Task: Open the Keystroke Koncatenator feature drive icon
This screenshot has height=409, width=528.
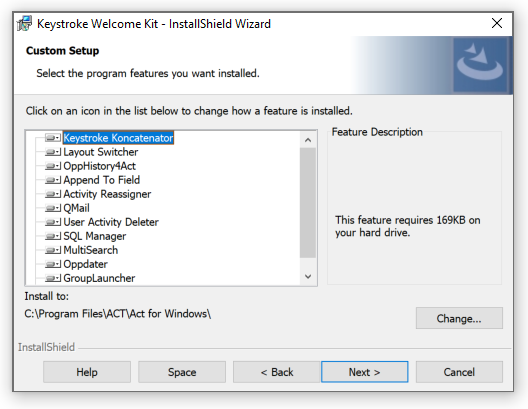Action: pos(53,138)
